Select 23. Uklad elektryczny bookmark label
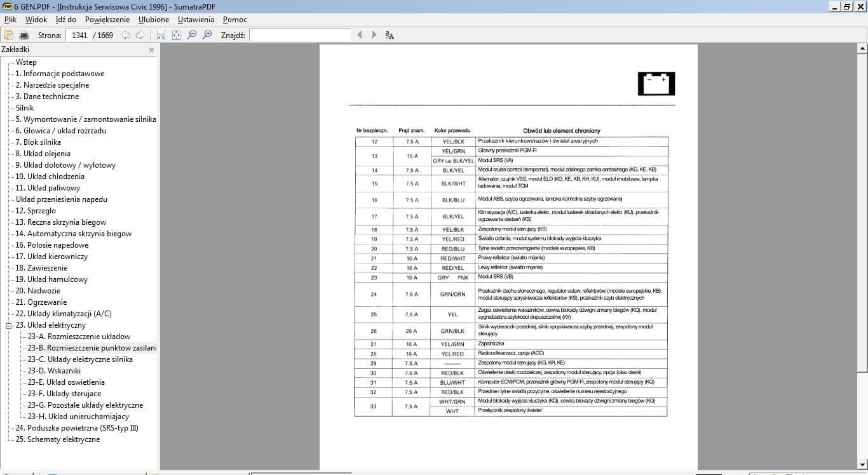The height and width of the screenshot is (475, 868). point(51,325)
